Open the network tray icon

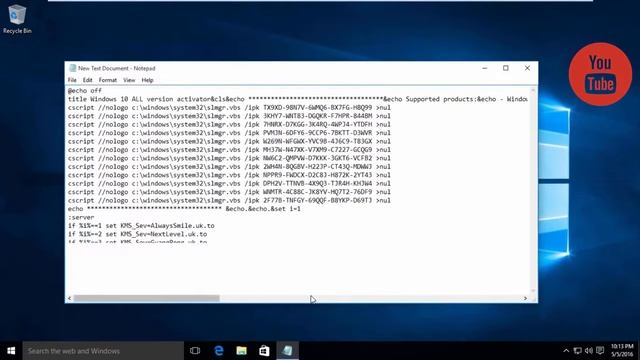tap(578, 351)
